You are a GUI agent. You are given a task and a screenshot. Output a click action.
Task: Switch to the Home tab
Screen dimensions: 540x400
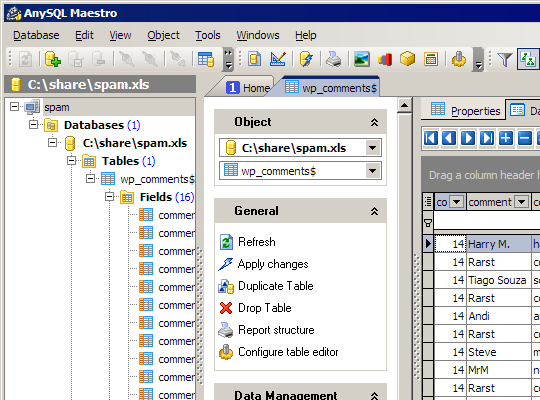tap(248, 88)
